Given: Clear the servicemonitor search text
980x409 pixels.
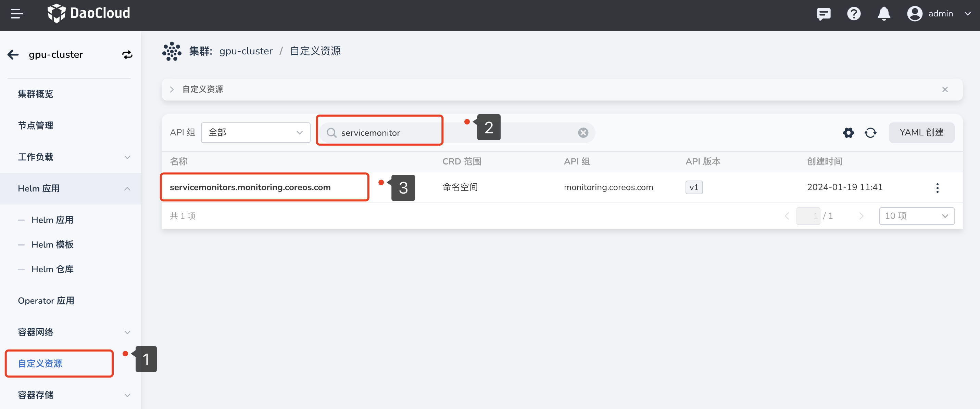Looking at the screenshot, I should (583, 133).
